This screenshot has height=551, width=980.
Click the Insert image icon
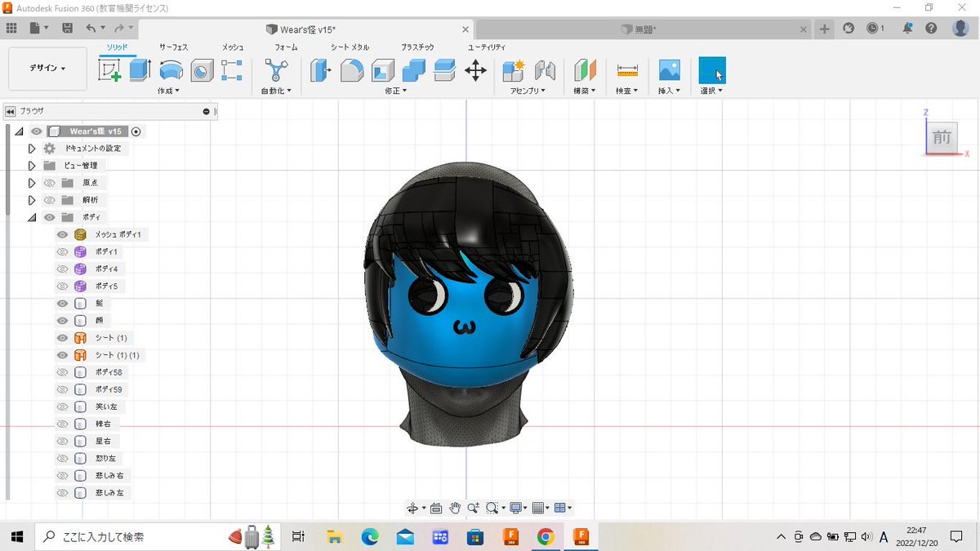(670, 70)
